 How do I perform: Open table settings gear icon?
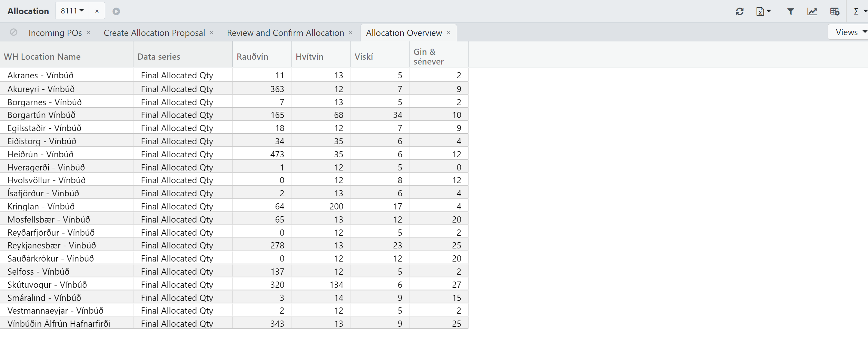(x=835, y=11)
